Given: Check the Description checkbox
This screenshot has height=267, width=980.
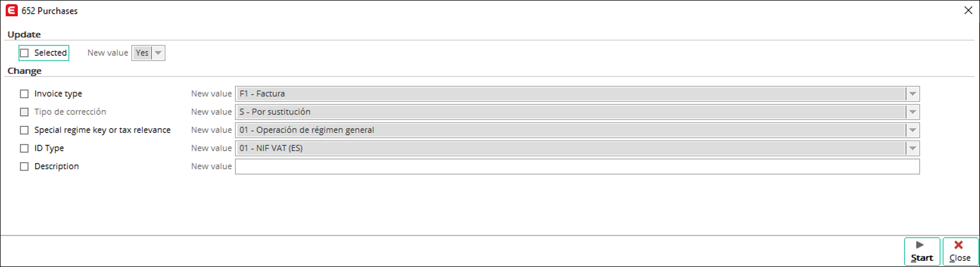Looking at the screenshot, I should coord(24,166).
